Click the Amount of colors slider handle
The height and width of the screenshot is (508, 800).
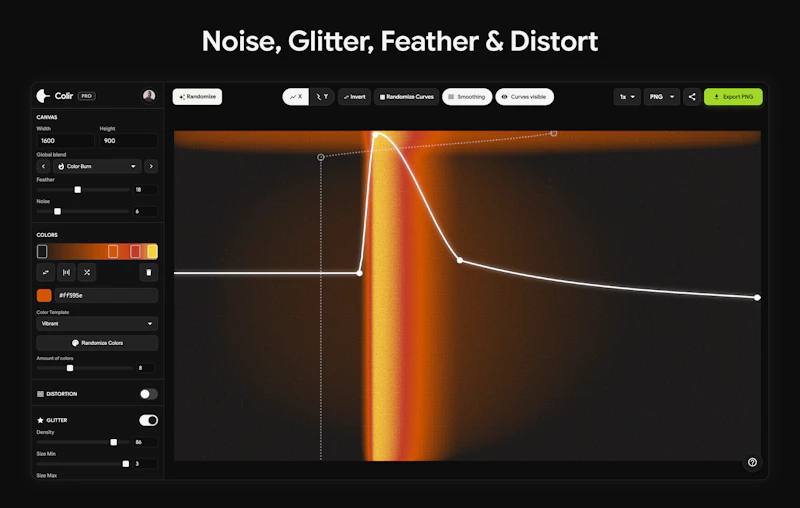[70, 368]
